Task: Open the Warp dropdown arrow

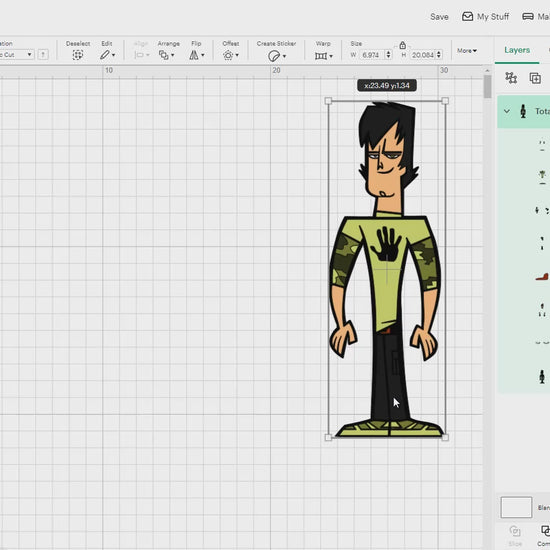Action: (x=331, y=56)
